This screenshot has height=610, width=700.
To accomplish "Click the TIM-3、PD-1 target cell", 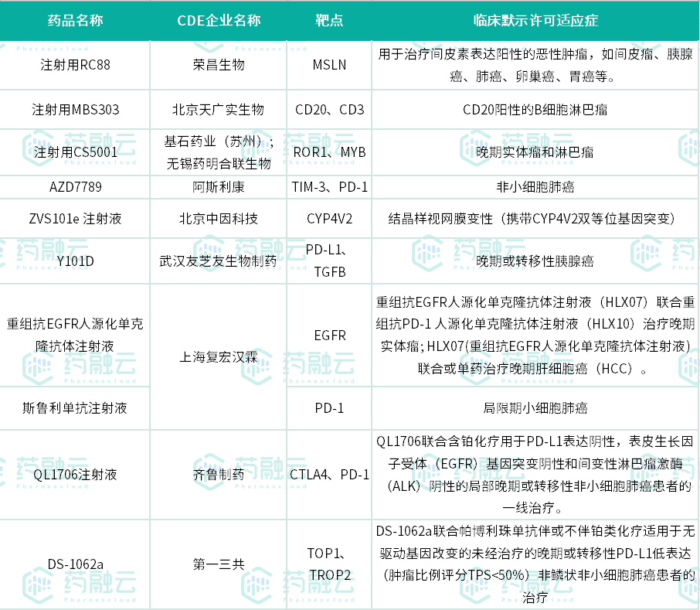I will tap(329, 187).
